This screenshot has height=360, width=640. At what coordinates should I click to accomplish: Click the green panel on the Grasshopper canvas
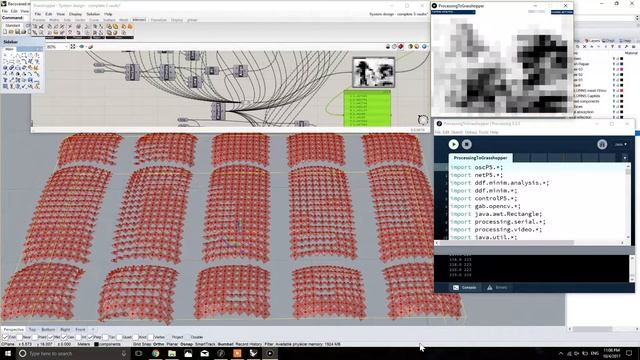[367, 108]
